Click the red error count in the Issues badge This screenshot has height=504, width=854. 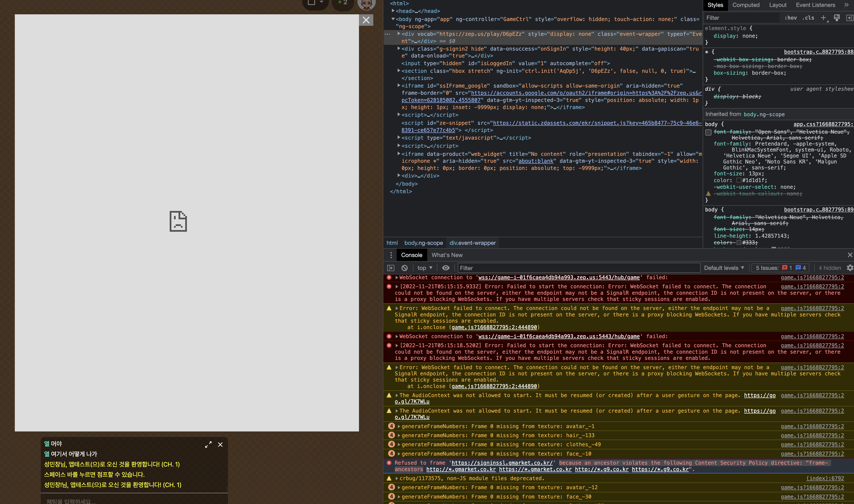[x=787, y=268]
